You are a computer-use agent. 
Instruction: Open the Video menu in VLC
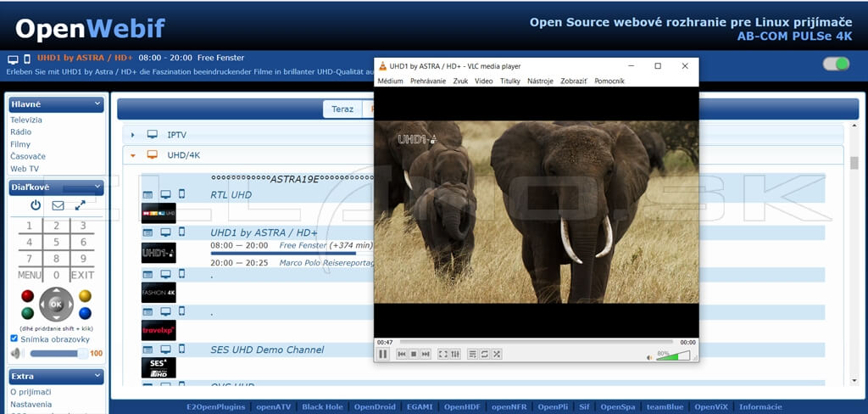tap(483, 81)
